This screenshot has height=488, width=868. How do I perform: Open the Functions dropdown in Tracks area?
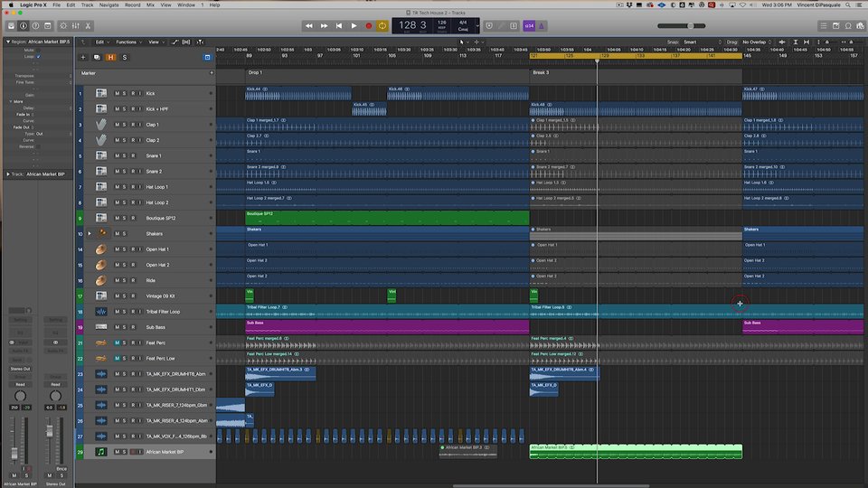128,42
